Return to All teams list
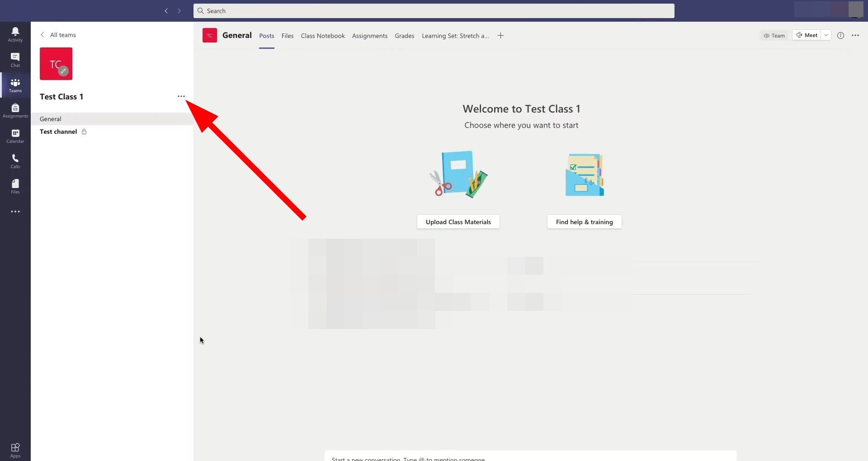The image size is (868, 461). [58, 35]
